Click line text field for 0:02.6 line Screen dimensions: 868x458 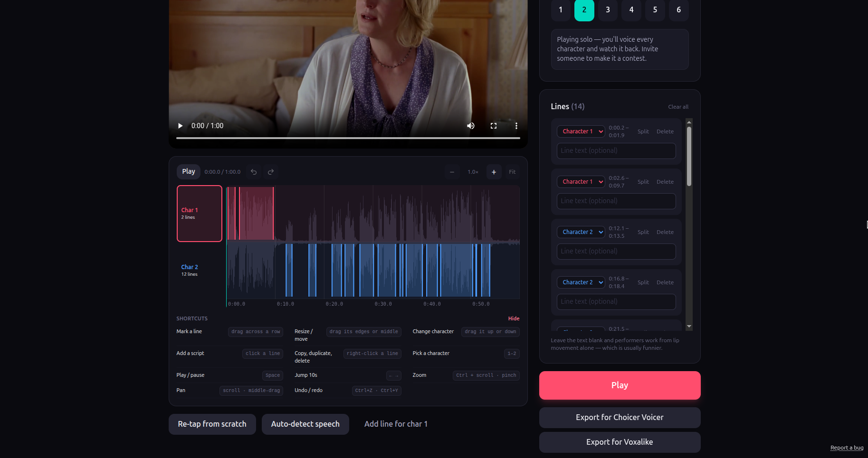616,201
